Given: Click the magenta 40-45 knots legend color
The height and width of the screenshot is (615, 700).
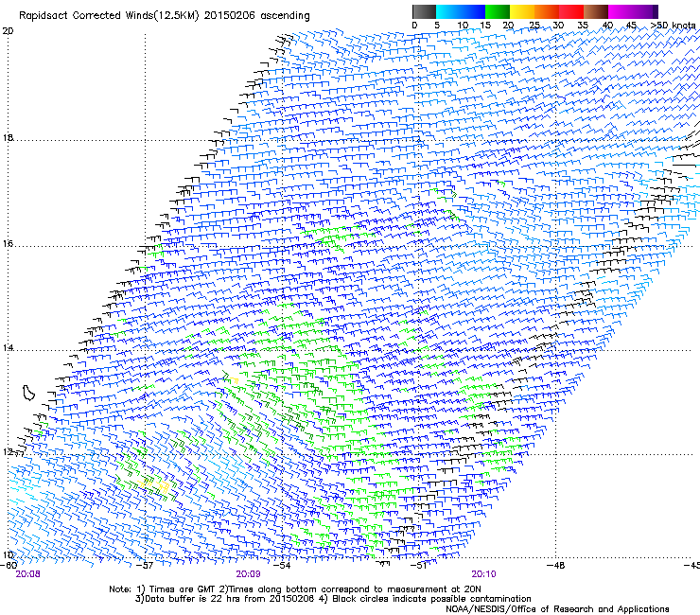Looking at the screenshot, I should tap(621, 11).
